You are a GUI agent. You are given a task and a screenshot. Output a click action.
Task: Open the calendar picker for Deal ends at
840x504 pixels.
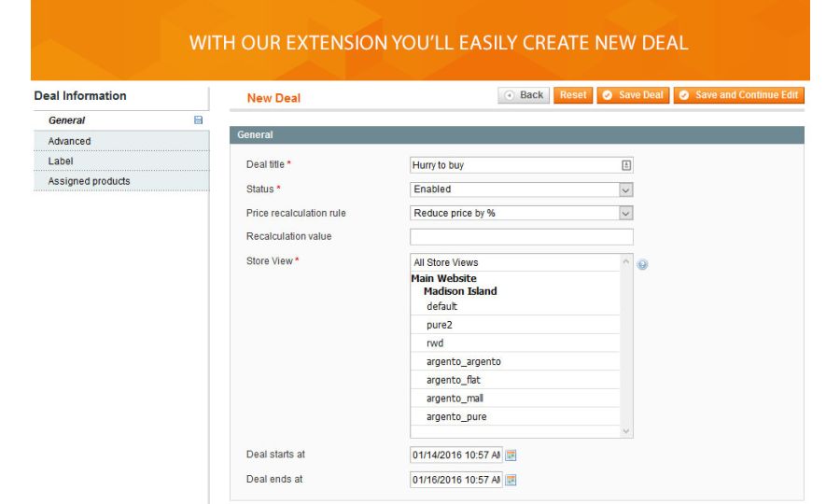[511, 480]
